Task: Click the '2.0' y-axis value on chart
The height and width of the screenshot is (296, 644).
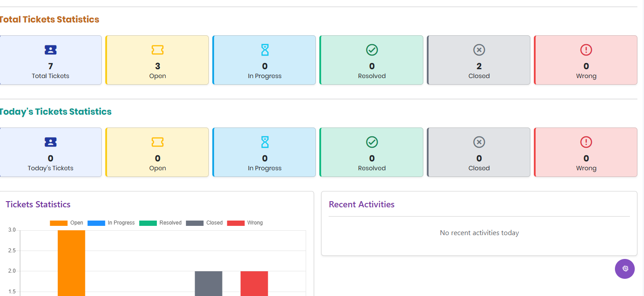Action: pos(12,271)
